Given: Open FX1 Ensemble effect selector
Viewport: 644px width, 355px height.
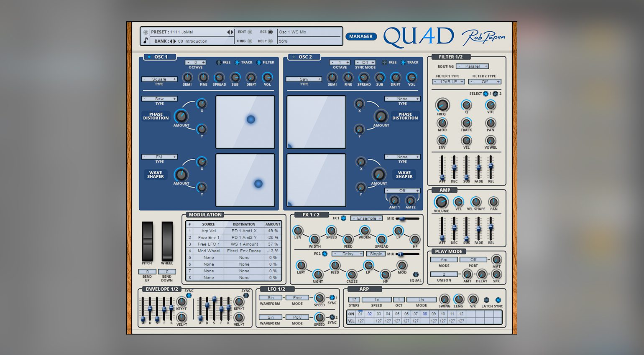Looking at the screenshot, I should click(367, 218).
